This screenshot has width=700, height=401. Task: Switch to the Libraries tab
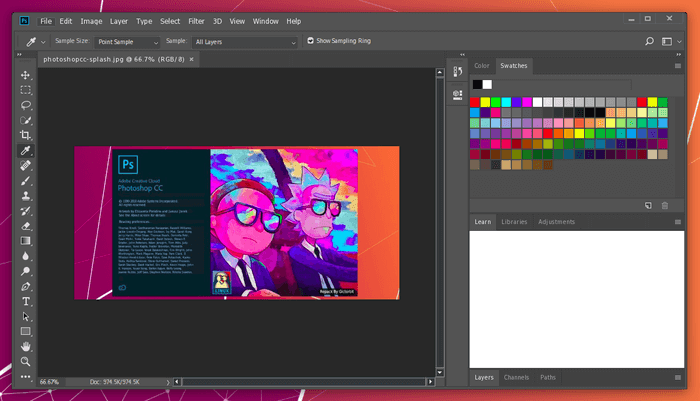click(514, 222)
